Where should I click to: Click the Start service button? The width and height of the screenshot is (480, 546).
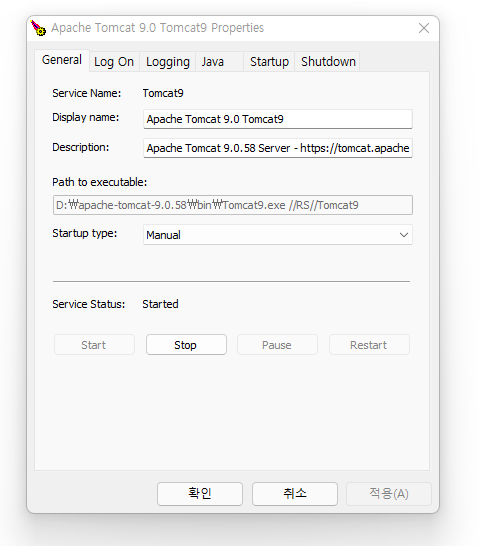pos(94,345)
